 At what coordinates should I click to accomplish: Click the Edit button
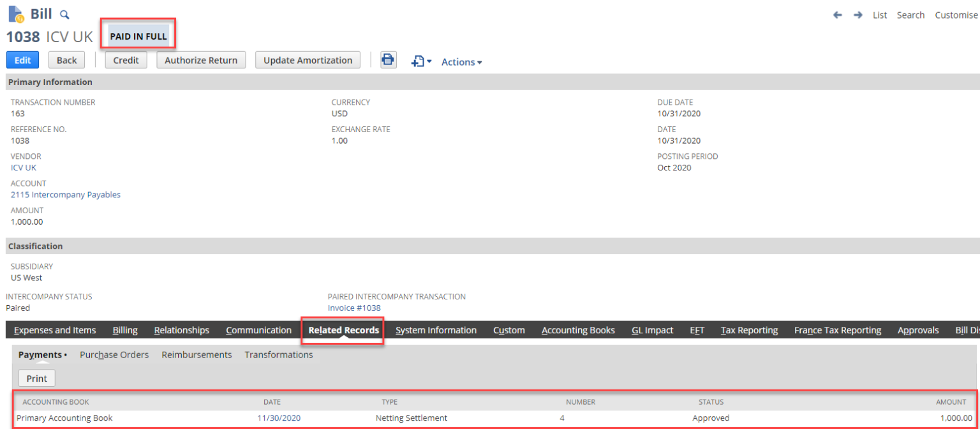(x=22, y=59)
